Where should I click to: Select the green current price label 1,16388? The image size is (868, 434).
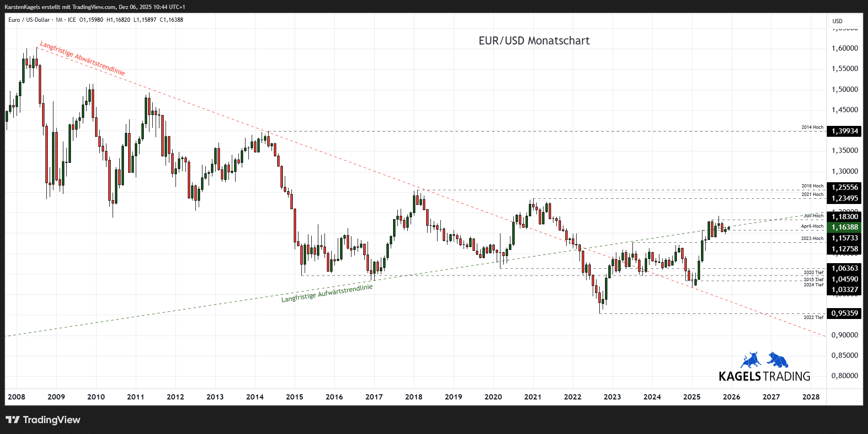point(844,227)
